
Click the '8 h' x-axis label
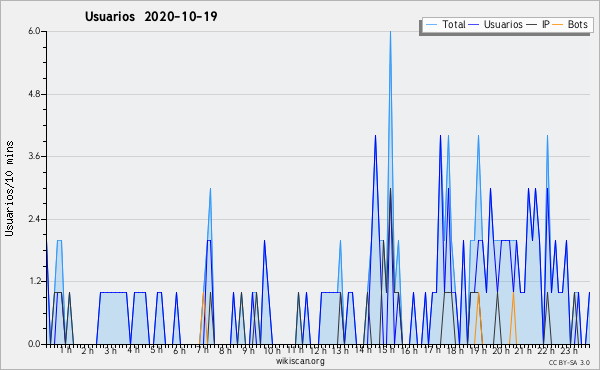click(225, 351)
